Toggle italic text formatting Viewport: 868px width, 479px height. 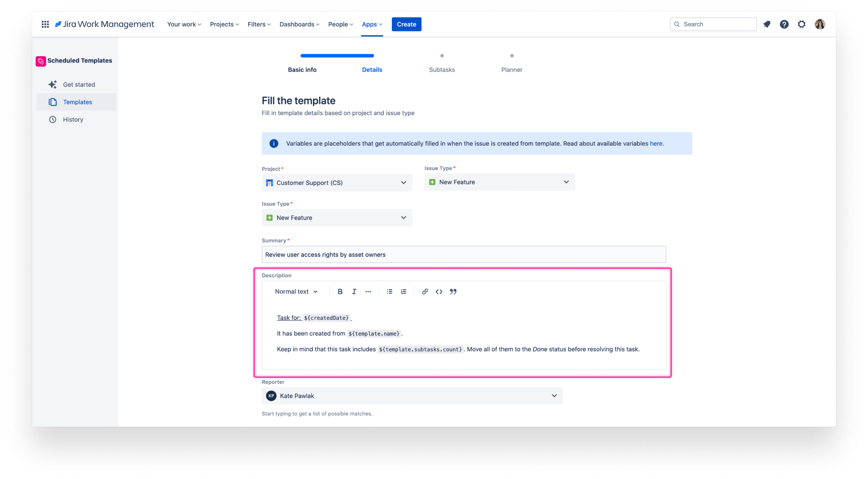(354, 292)
